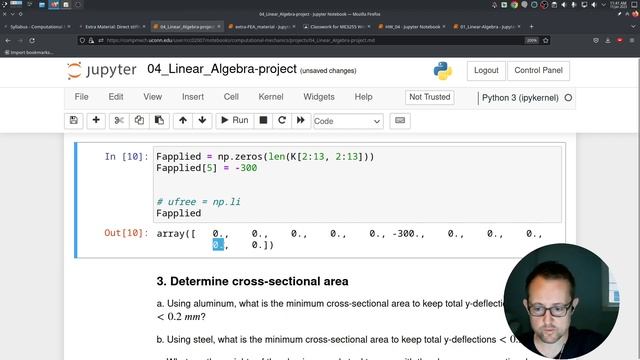
Task: Click the Pocket shield icon in toolbar
Action: pyautogui.click(x=596, y=40)
